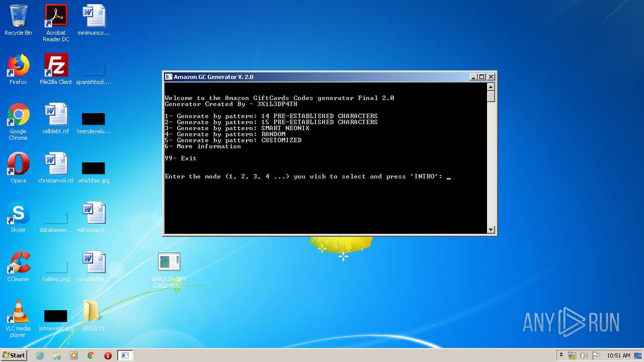
Task: Click the '6- More information' line
Action: pyautogui.click(x=203, y=146)
